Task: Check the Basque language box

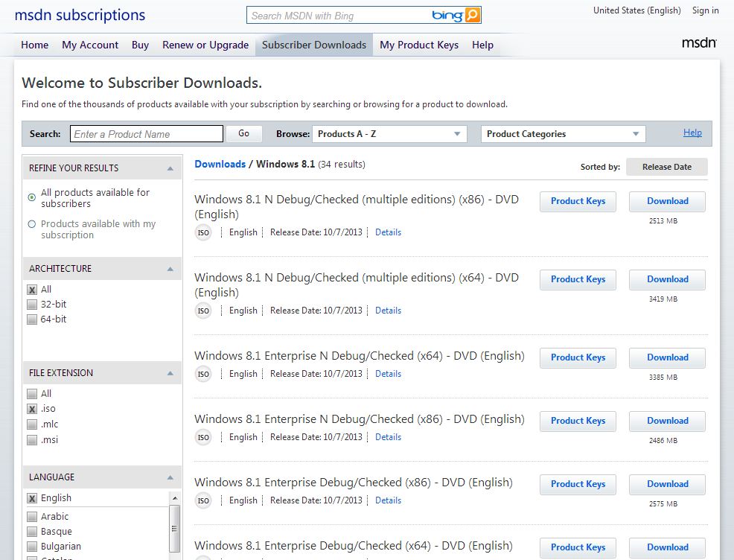Action: point(32,532)
